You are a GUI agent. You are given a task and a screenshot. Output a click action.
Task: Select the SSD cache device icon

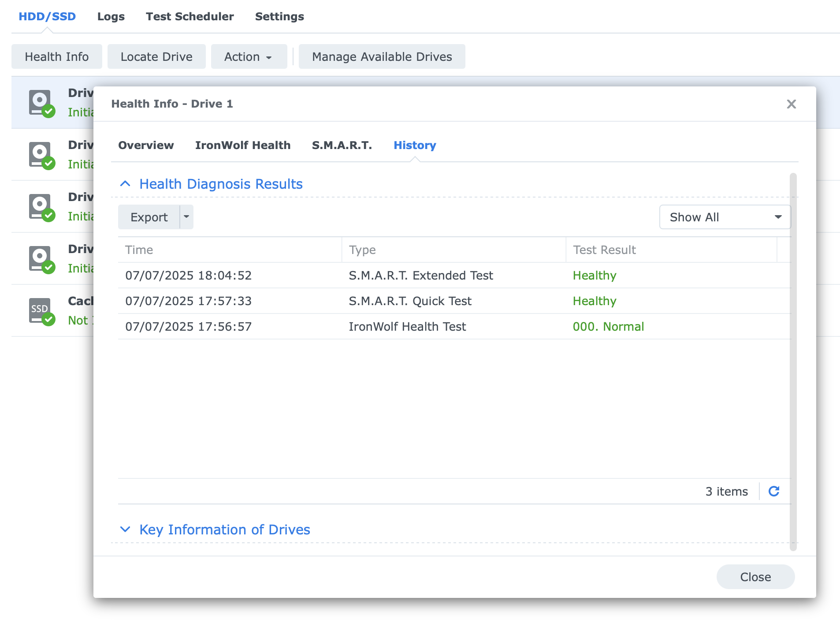(x=42, y=311)
